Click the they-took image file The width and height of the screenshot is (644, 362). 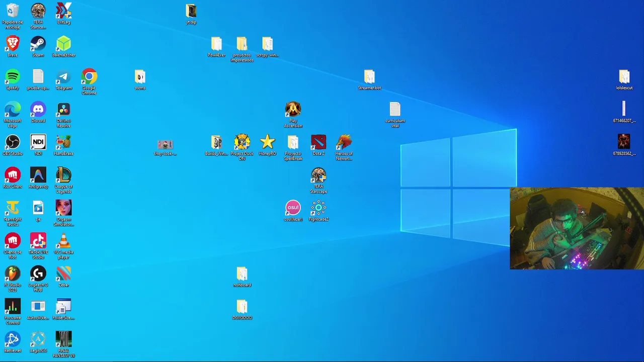tap(165, 144)
